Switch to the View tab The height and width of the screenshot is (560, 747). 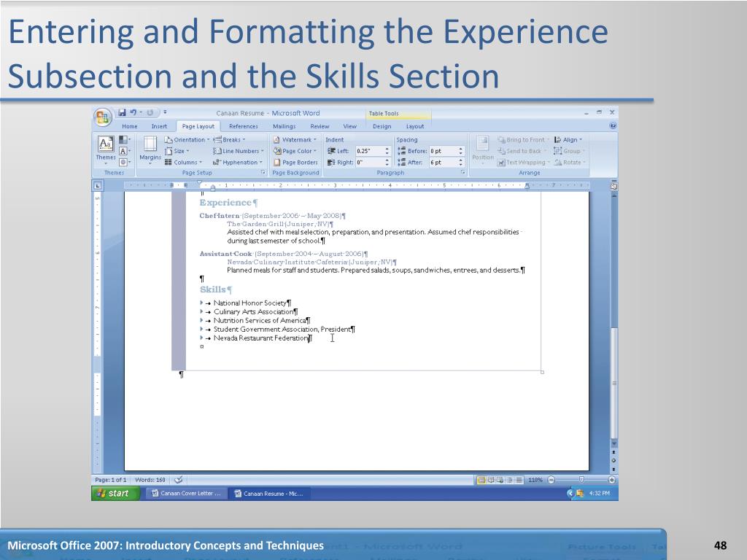click(349, 126)
